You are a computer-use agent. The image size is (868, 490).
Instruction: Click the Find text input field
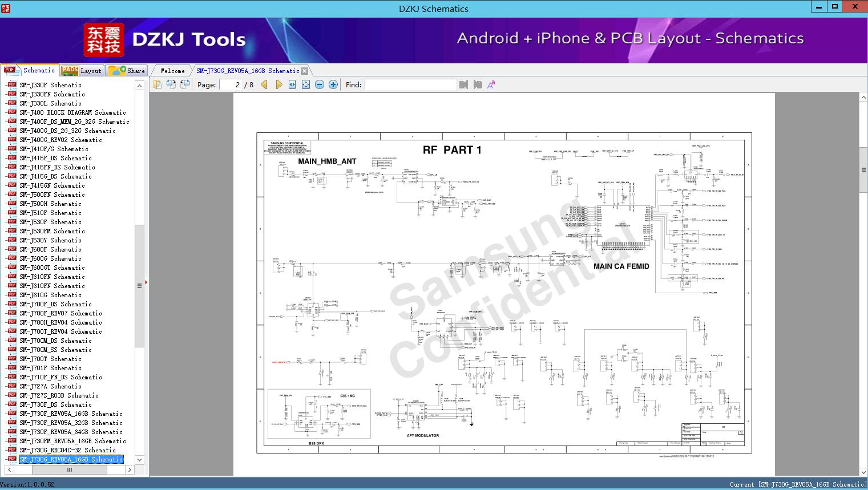[410, 84]
